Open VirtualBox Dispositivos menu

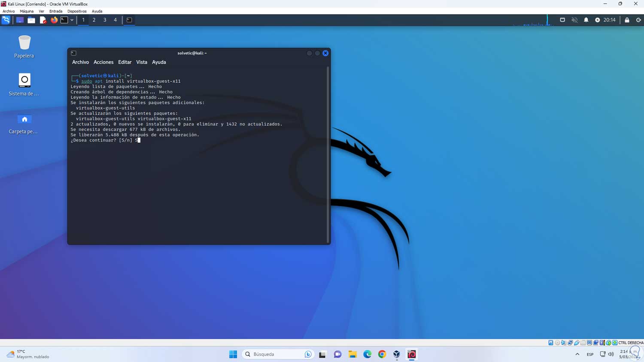coord(77,11)
